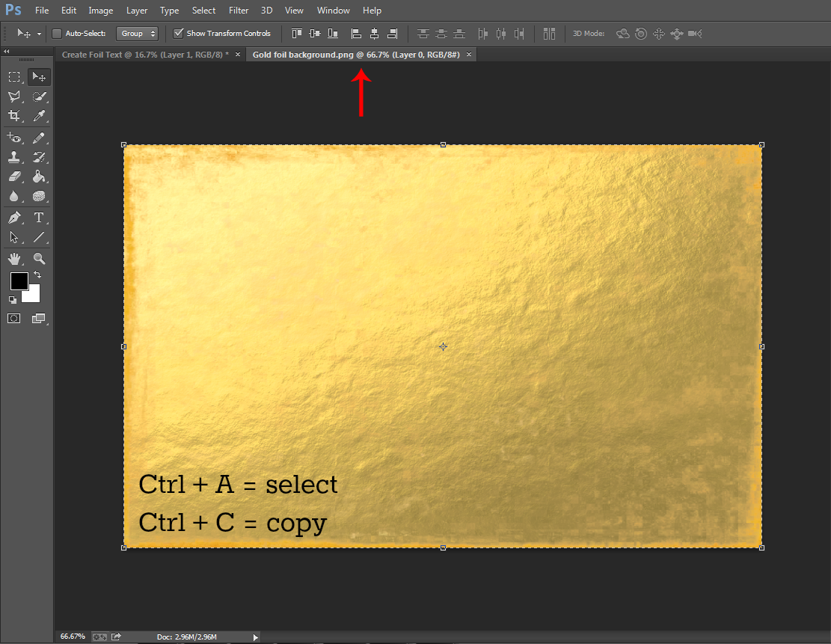The width and height of the screenshot is (831, 644).
Task: Choose the Paint Bucket tool
Action: (39, 177)
